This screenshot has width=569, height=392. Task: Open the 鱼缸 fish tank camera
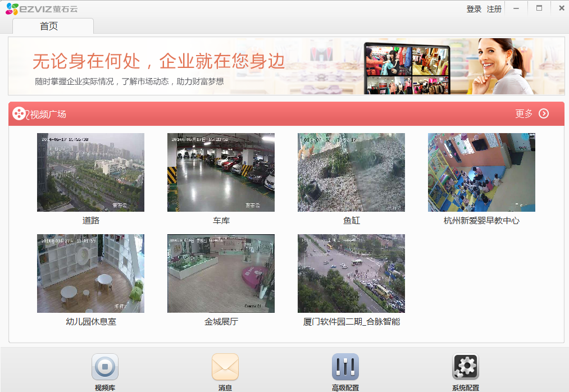pos(351,172)
